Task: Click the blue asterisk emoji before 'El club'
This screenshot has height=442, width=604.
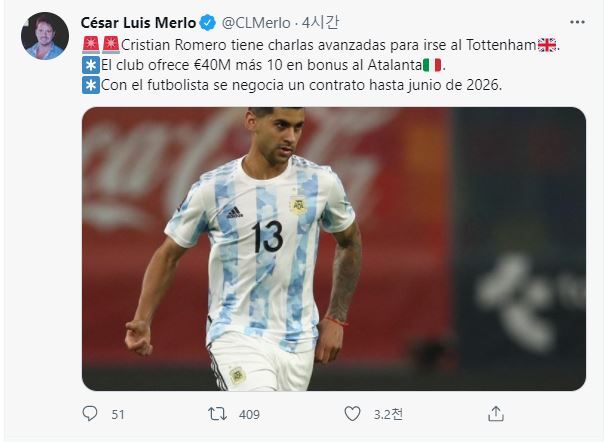Action: tap(91, 65)
